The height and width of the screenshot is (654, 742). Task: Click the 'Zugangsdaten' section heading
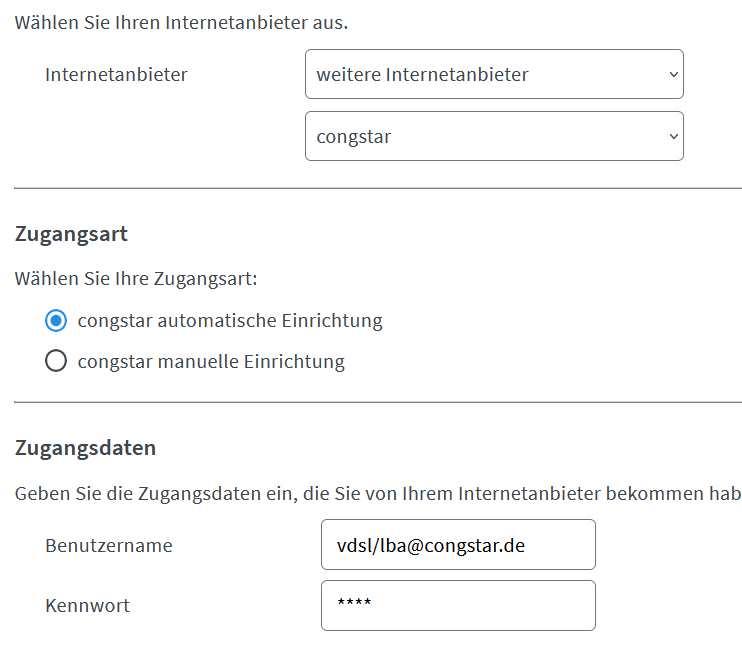pos(85,448)
